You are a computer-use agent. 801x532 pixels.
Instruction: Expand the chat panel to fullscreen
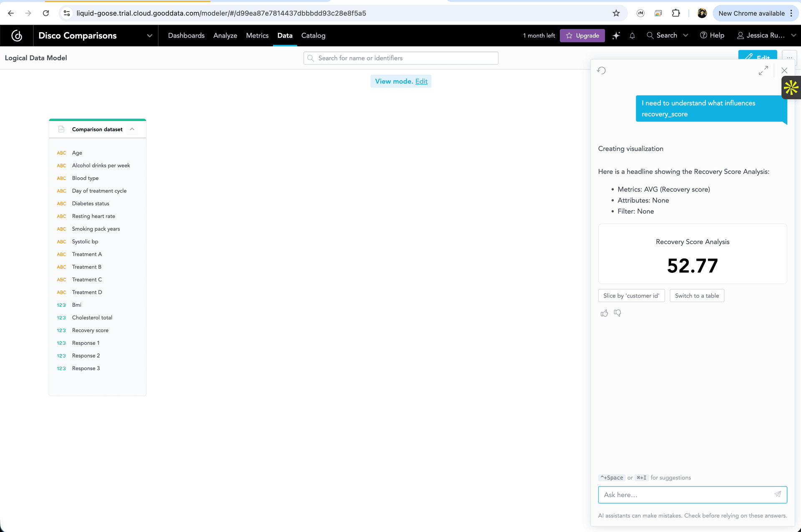click(763, 71)
